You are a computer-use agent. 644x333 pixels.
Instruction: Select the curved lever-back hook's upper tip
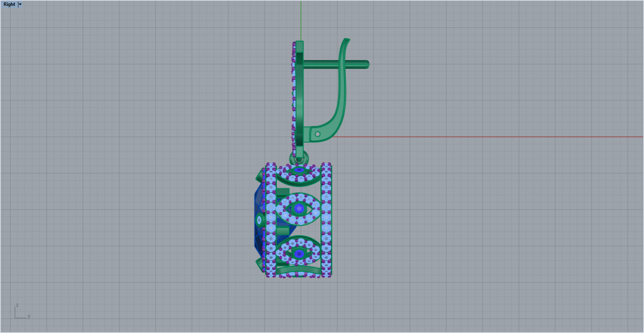click(x=346, y=42)
